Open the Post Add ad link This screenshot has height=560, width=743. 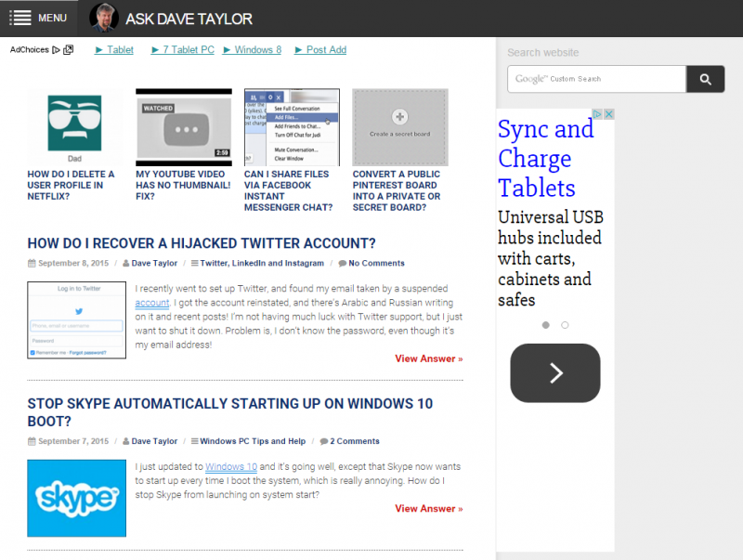pos(320,50)
